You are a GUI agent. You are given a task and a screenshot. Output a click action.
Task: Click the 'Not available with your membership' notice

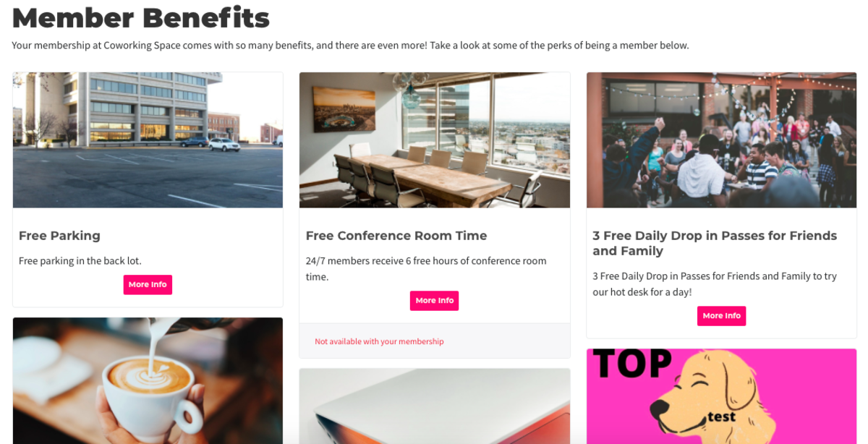379,341
